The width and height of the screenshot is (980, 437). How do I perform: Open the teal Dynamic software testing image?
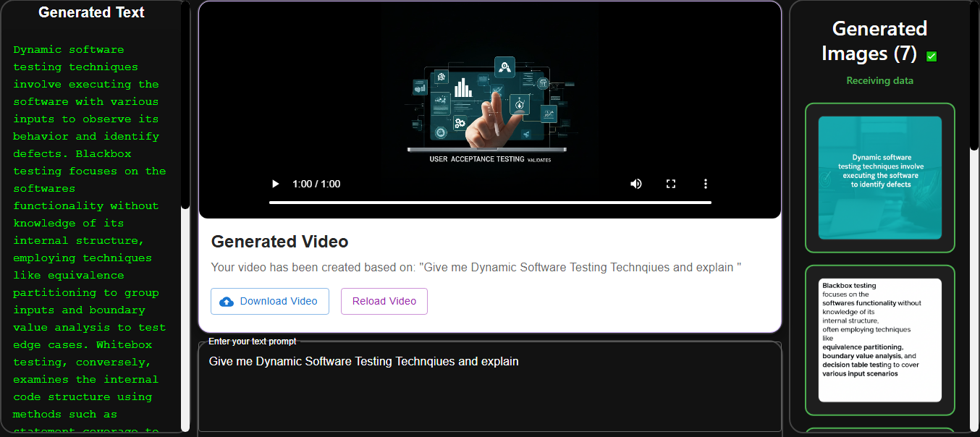[879, 177]
